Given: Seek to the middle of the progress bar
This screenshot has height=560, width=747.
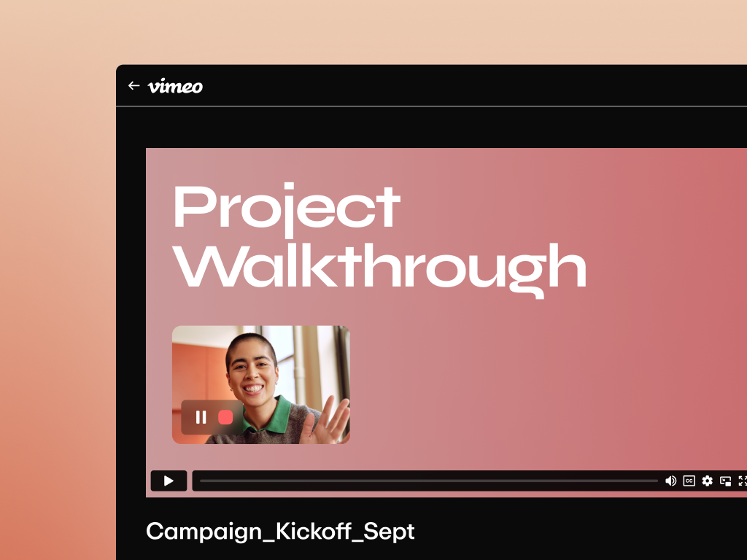Looking at the screenshot, I should click(x=429, y=481).
